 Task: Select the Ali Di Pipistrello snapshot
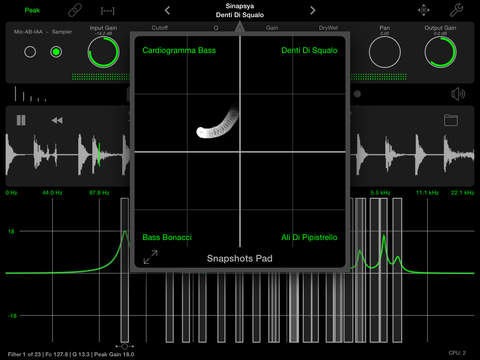[309, 237]
